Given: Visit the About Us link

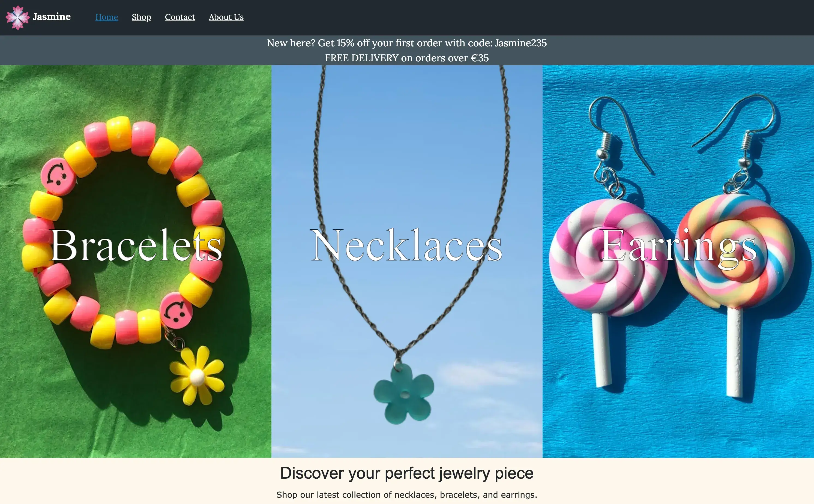Looking at the screenshot, I should pyautogui.click(x=226, y=17).
